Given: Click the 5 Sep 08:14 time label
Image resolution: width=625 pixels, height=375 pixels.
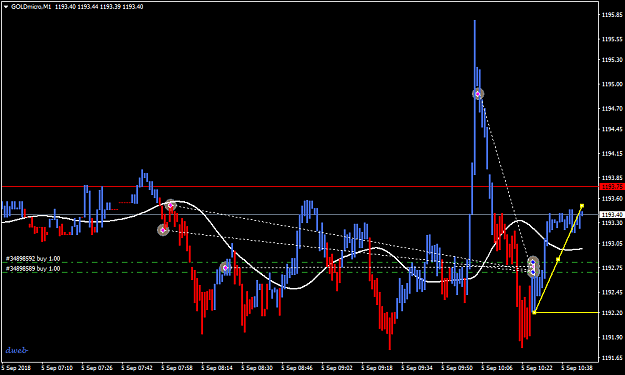Looking at the screenshot, I should click(217, 368).
